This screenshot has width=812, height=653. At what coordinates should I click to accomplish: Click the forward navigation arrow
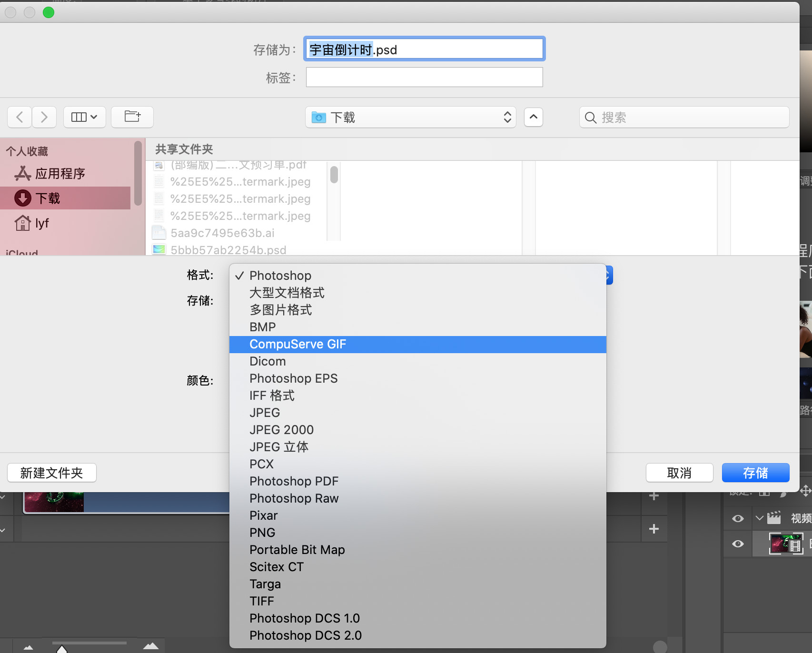click(x=44, y=117)
